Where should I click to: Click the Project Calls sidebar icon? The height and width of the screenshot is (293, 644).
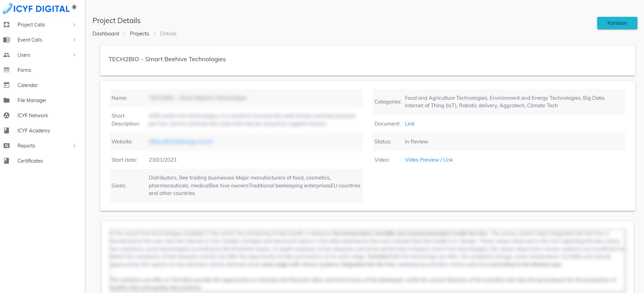(7, 25)
